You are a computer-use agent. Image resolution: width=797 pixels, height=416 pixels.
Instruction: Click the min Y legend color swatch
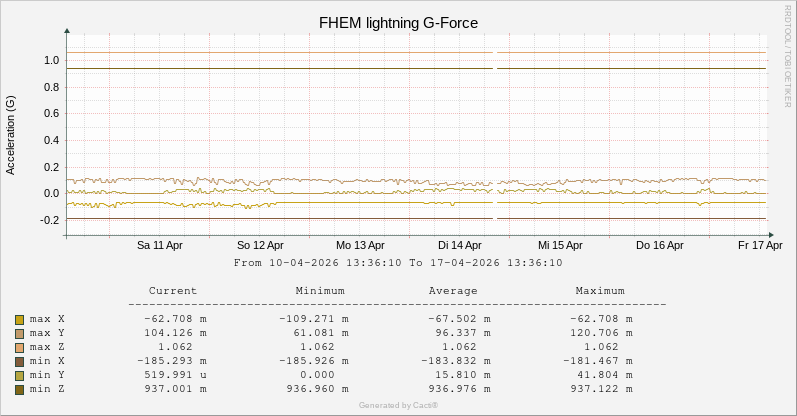point(19,375)
